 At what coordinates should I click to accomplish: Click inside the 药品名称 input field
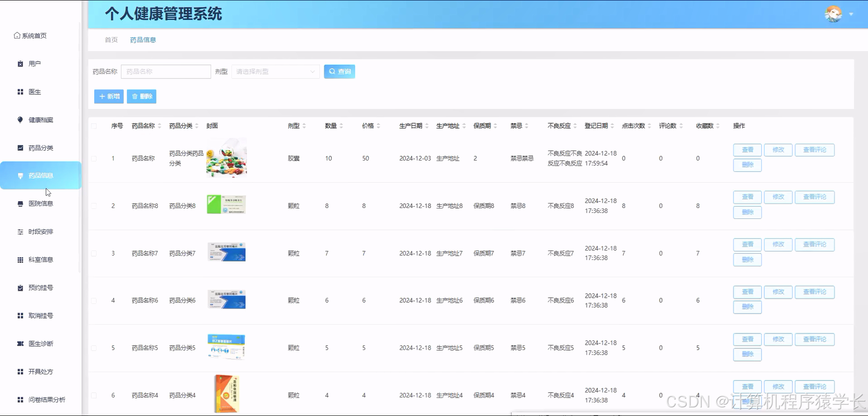166,71
